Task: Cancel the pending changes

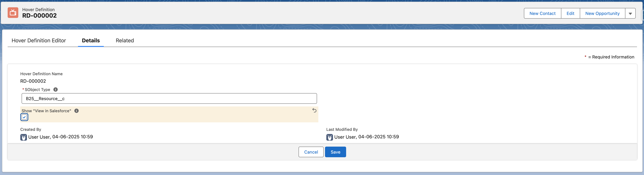Action: (311, 152)
